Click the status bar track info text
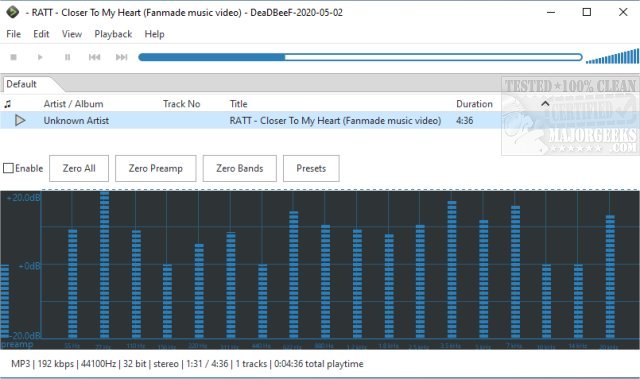 (187, 363)
